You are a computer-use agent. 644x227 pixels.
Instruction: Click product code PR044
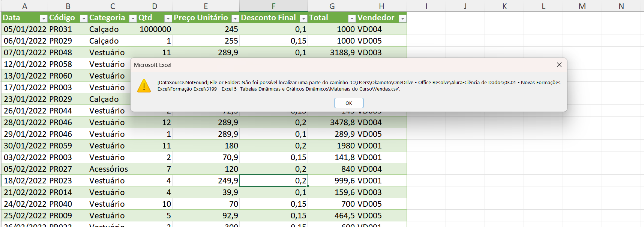[x=68, y=111]
